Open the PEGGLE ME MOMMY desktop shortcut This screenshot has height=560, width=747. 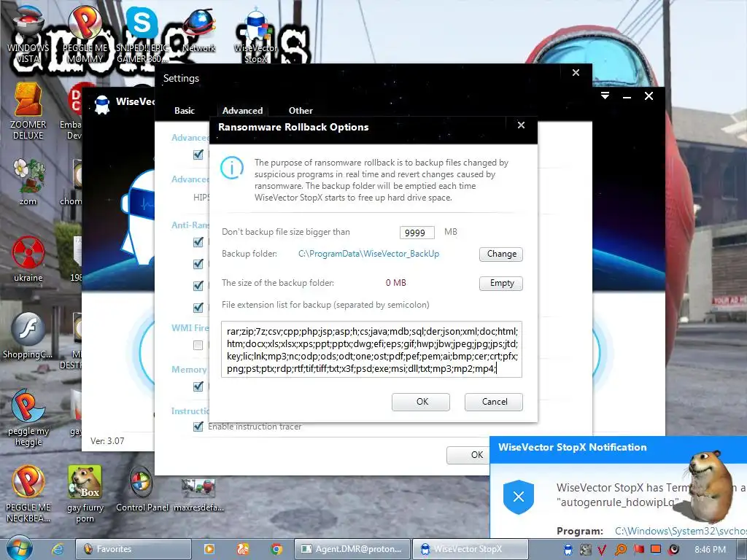coord(85,34)
